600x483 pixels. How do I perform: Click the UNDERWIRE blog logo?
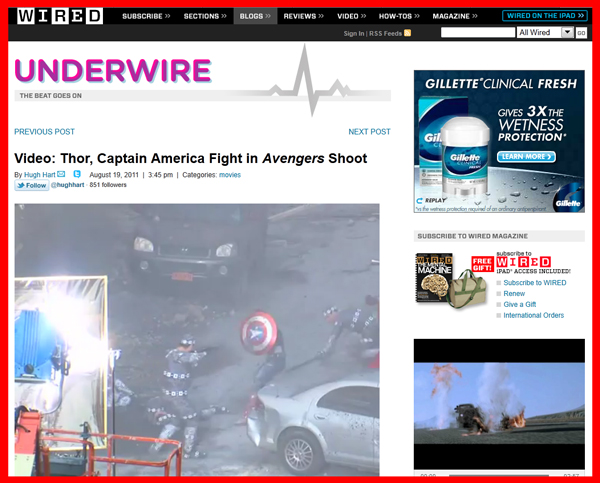click(x=112, y=70)
